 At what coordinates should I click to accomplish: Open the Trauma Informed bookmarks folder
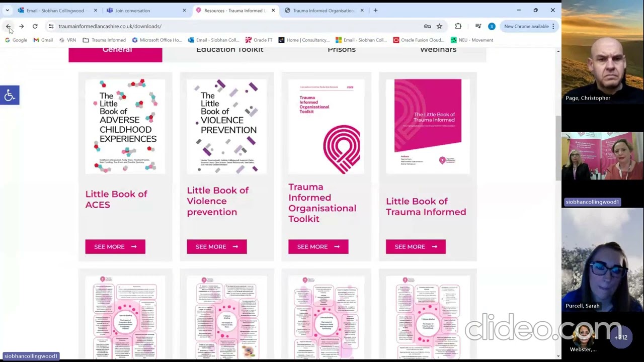104,40
